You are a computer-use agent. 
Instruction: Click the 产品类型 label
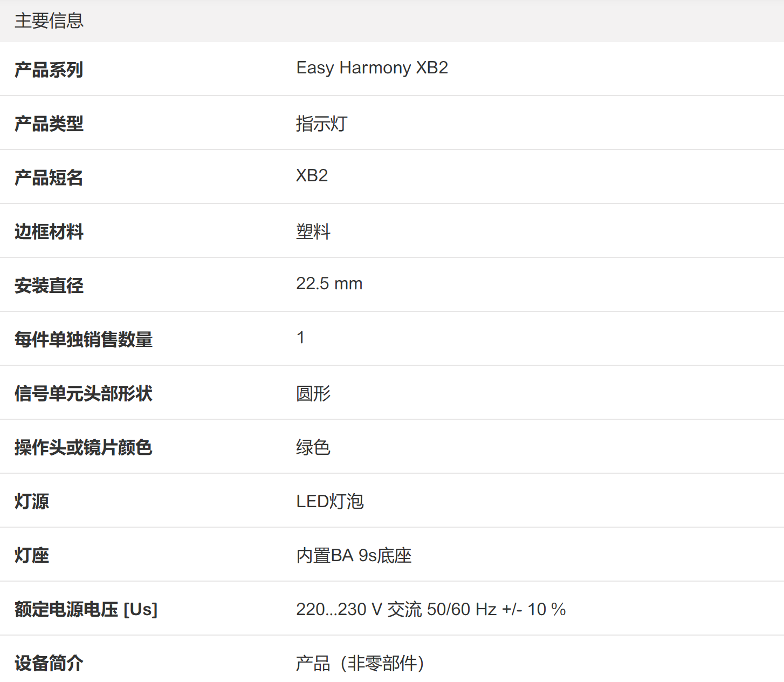(49, 124)
